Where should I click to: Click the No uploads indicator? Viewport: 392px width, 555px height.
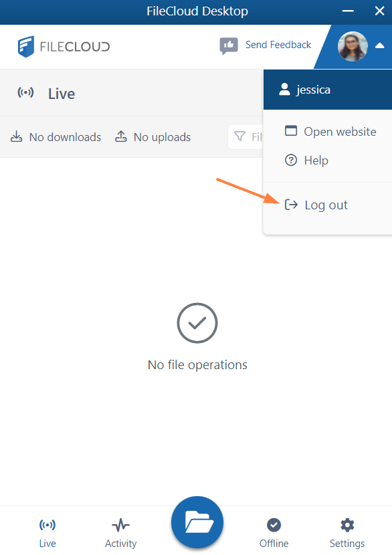(x=153, y=137)
